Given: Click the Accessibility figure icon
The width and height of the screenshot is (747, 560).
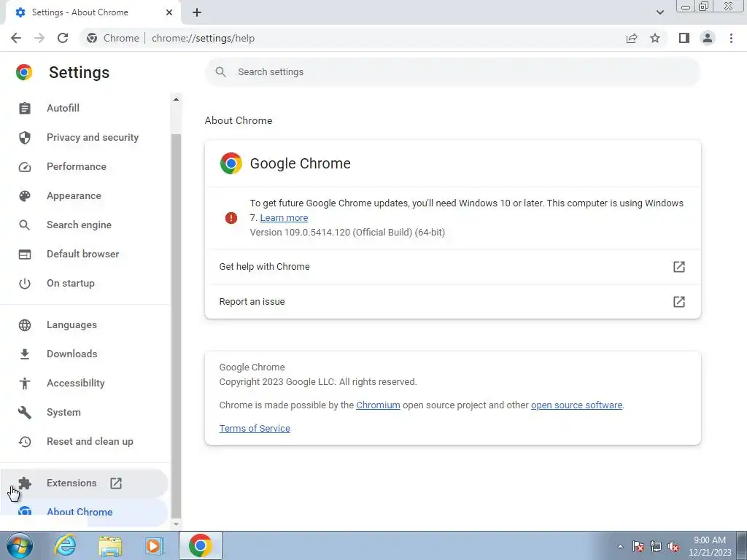Looking at the screenshot, I should tap(25, 384).
